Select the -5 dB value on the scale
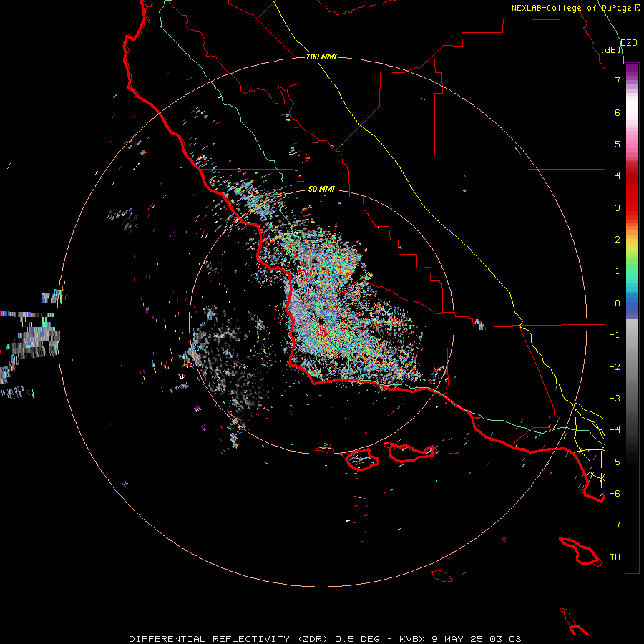Screen dimensions: 644x644 [x=615, y=462]
